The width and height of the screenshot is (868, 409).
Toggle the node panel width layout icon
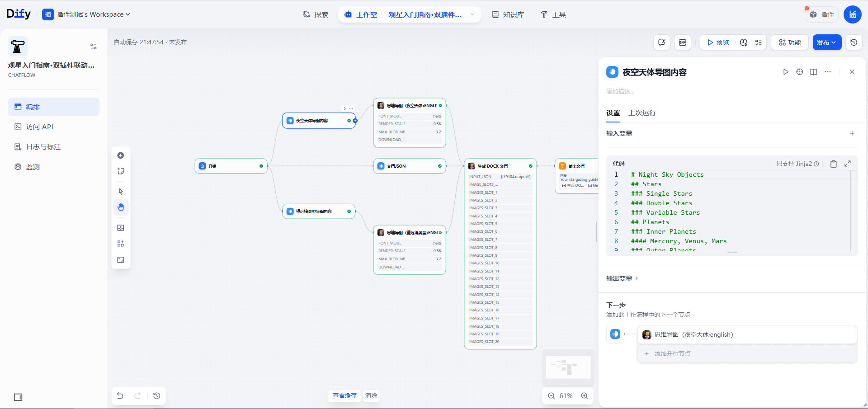point(814,72)
